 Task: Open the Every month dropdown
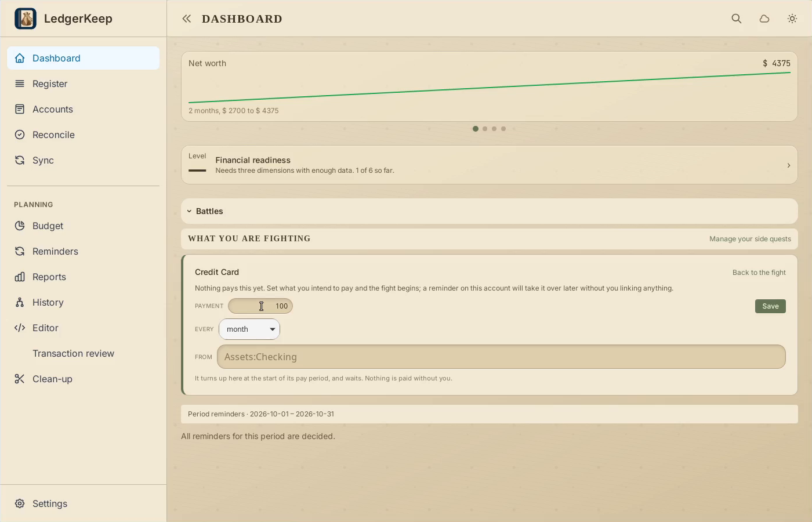pyautogui.click(x=249, y=329)
